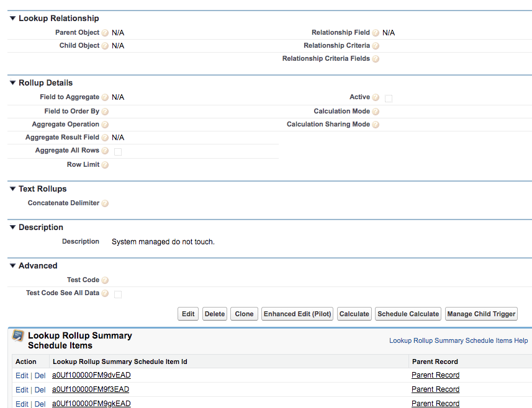Open help for Parent Object field
Viewport: 532px width, 408px height.
(104, 32)
